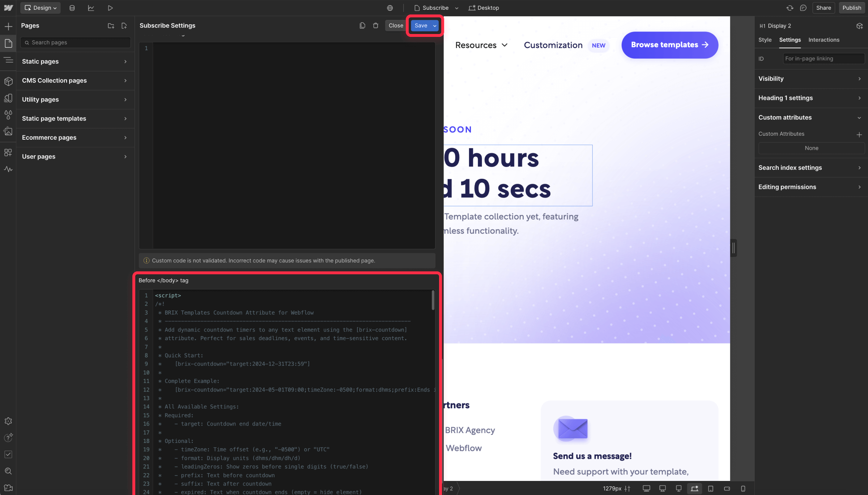Open the Webflow logo menu
This screenshot has height=495, width=868.
pos(8,8)
